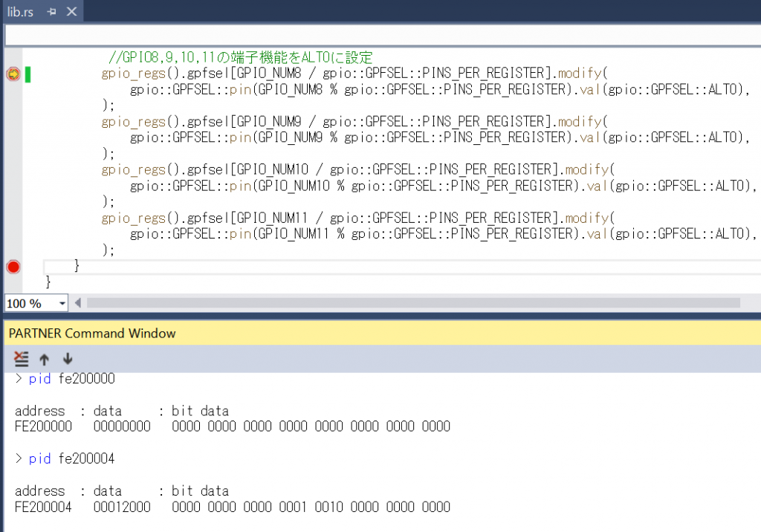Click the left scroll arrow of the horizontal scrollbar
This screenshot has width=761, height=532.
[x=77, y=302]
